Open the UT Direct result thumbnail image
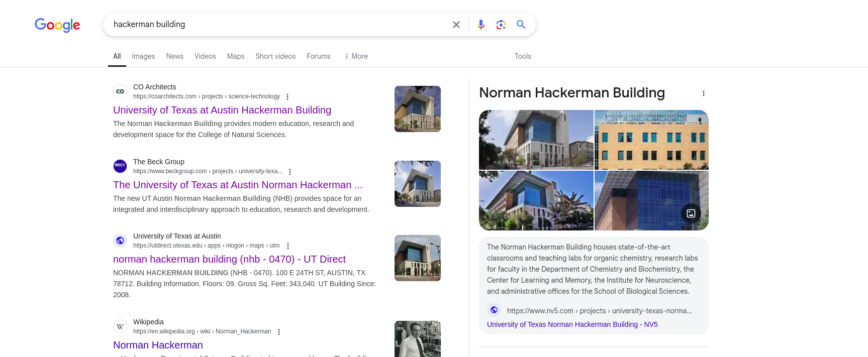868x357 pixels. pyautogui.click(x=417, y=258)
